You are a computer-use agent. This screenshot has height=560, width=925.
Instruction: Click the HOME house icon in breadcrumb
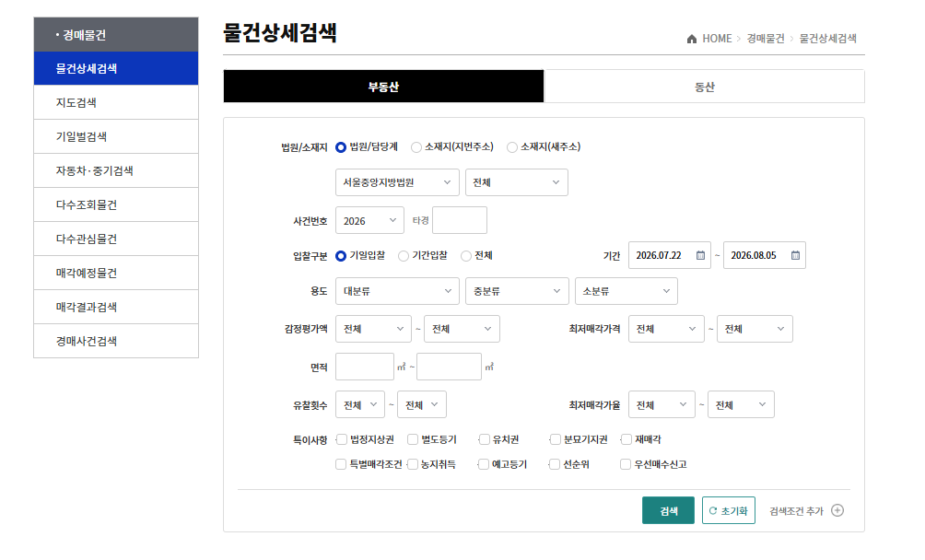(691, 39)
